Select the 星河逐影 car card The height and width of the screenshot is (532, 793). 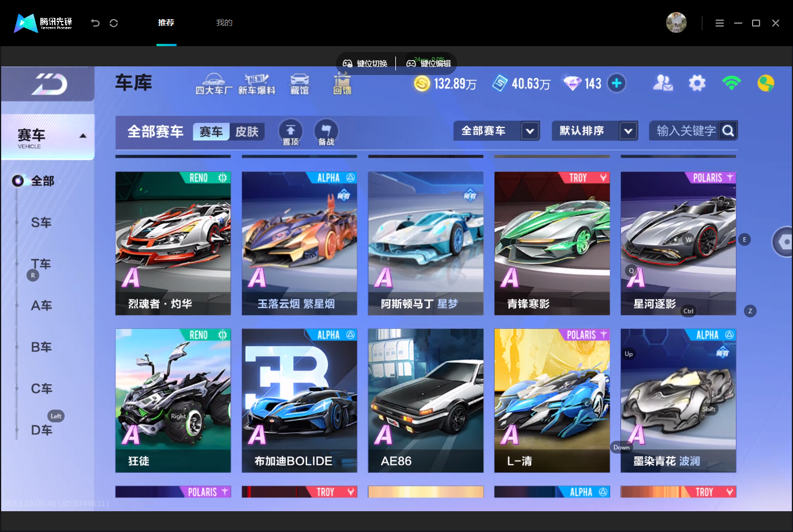(x=679, y=243)
